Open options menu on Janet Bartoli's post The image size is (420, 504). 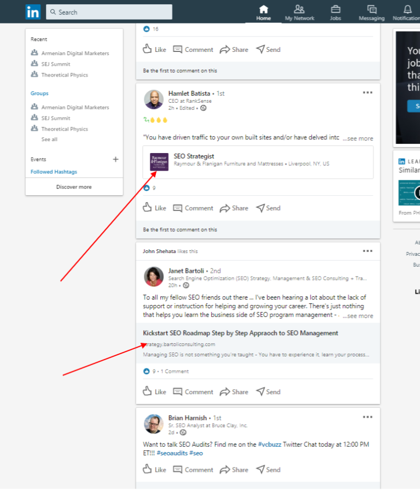click(x=367, y=251)
